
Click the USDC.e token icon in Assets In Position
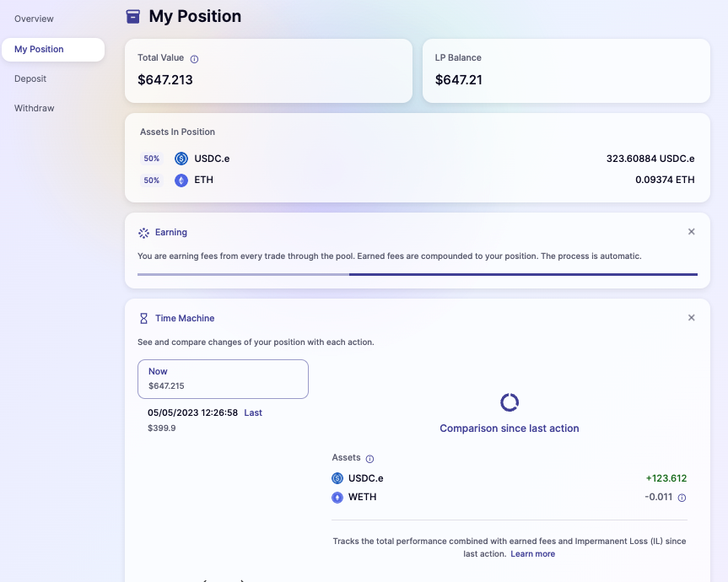pos(181,159)
